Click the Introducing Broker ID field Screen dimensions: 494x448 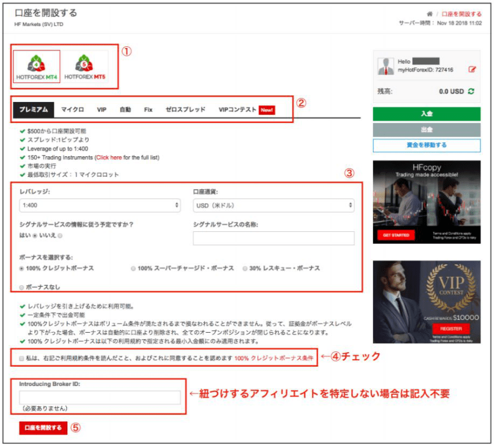[100, 398]
